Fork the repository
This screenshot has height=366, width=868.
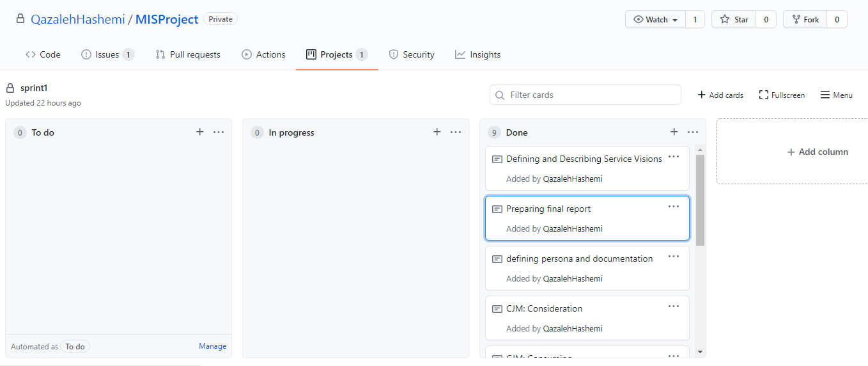coord(805,20)
